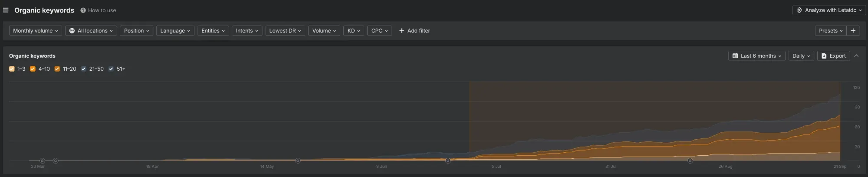868x177 pixels.
Task: Open the Google update marker before 26 Aug
Action: (690, 161)
